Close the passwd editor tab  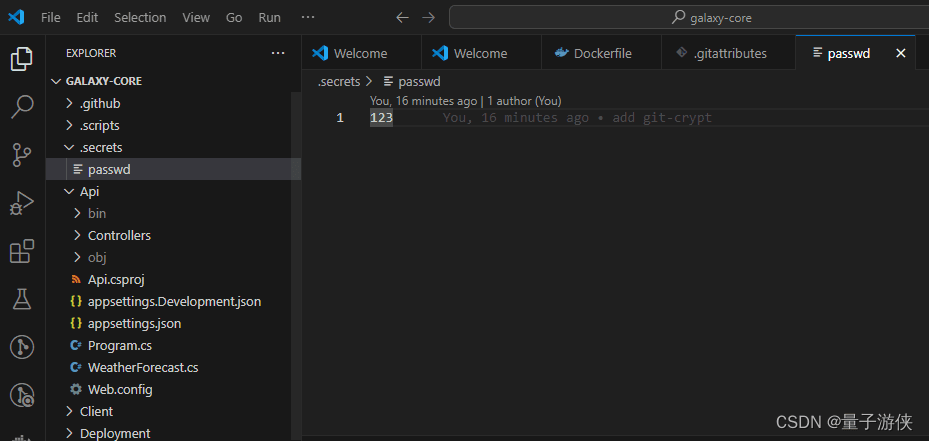point(901,53)
